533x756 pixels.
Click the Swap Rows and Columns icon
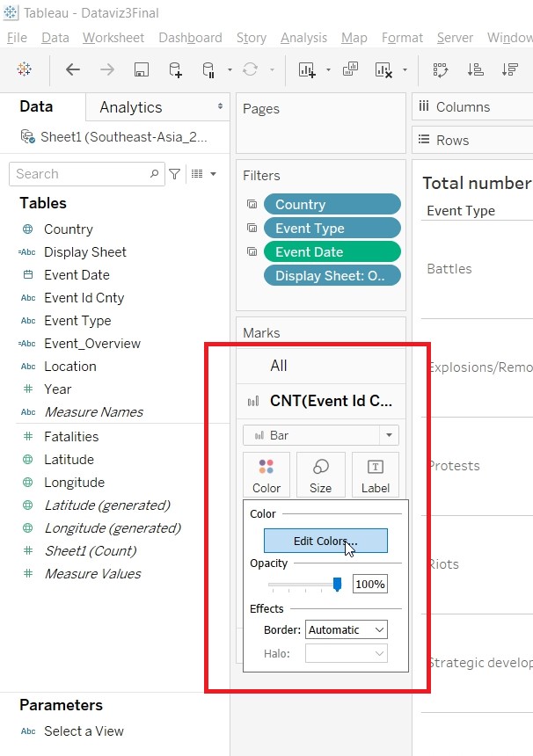click(x=438, y=70)
